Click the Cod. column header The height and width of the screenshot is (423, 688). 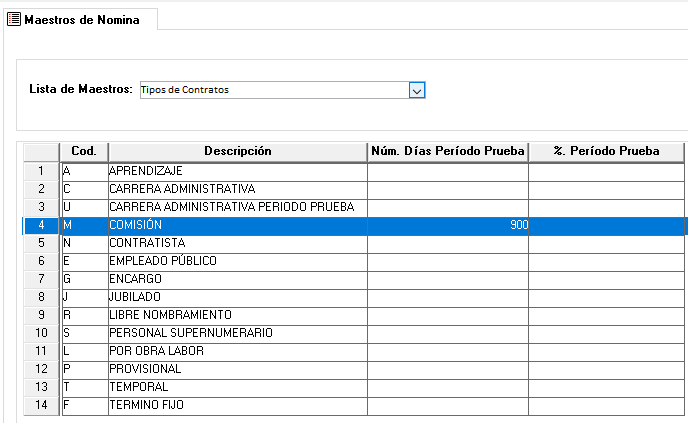point(84,151)
